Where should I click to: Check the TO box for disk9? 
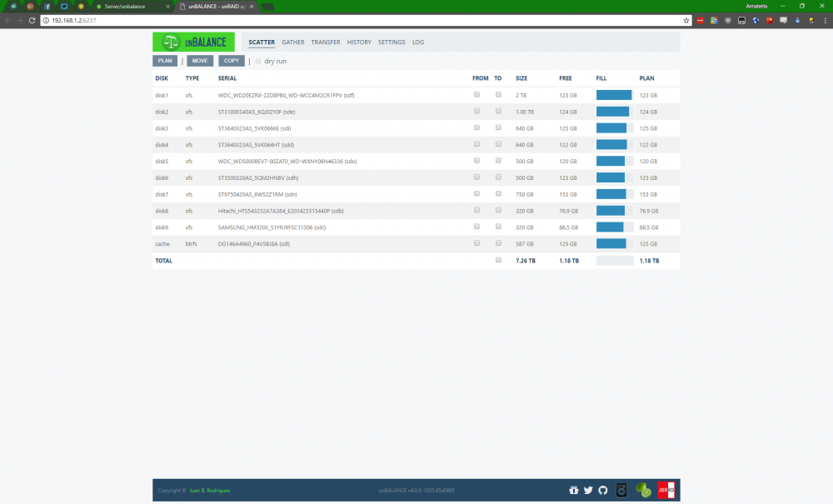click(x=498, y=227)
